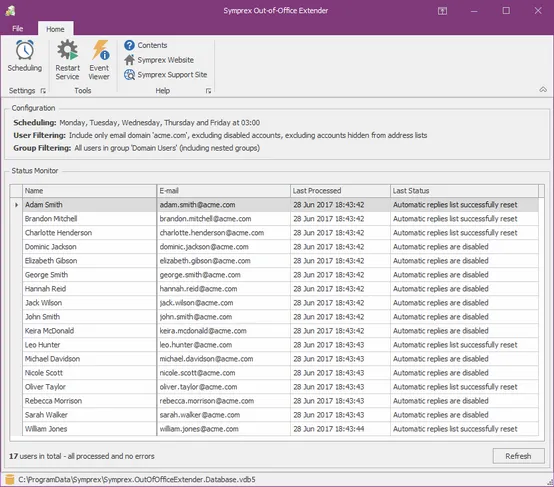The height and width of the screenshot is (487, 554).
Task: Click the grid's top-left row selector header cell
Action: coord(16,191)
